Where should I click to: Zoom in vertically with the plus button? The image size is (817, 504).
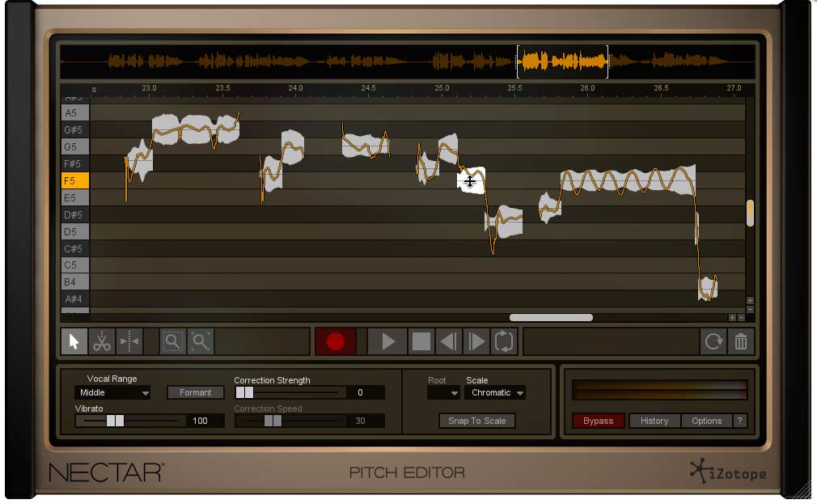[751, 301]
